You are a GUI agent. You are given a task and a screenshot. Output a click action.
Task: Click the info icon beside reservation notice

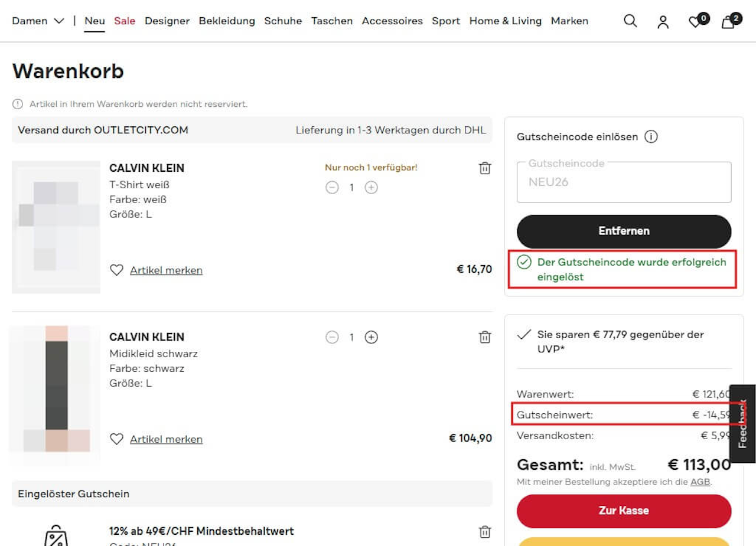coord(18,104)
